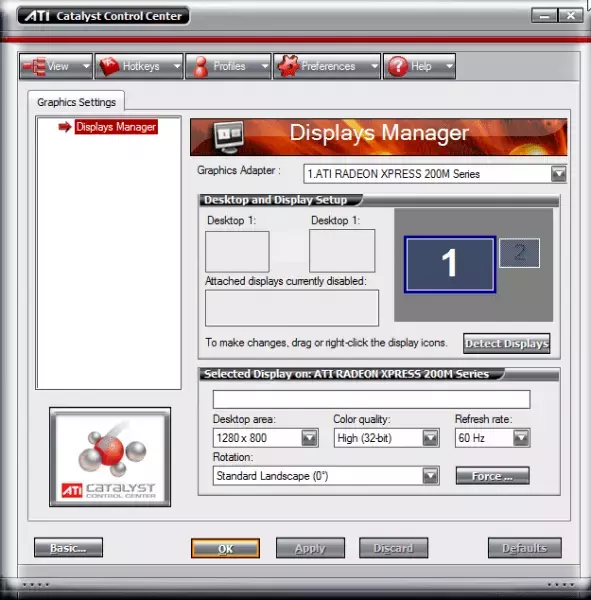Select display 2 monitor icon
This screenshot has width=591, height=600.
point(519,253)
